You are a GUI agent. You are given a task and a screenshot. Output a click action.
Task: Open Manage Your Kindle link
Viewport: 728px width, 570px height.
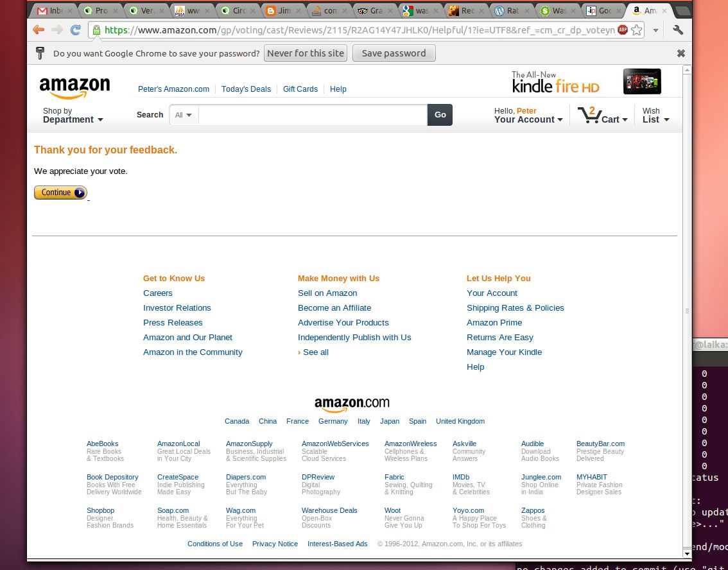[504, 352]
